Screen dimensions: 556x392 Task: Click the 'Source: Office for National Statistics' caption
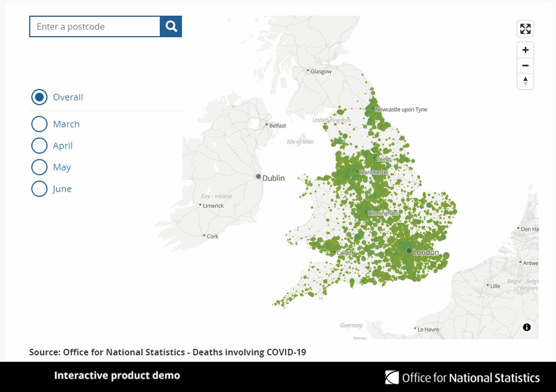pyautogui.click(x=168, y=352)
